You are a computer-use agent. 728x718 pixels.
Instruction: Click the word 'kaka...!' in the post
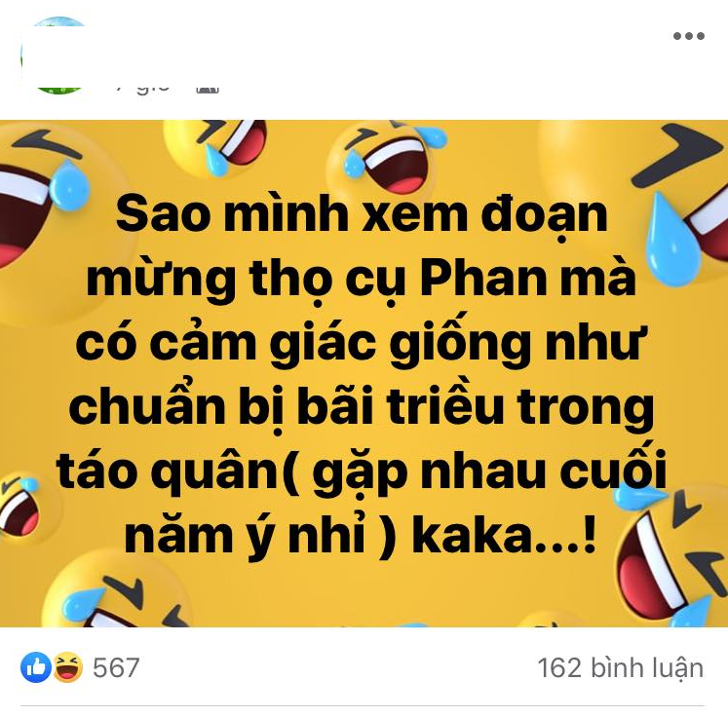504,536
